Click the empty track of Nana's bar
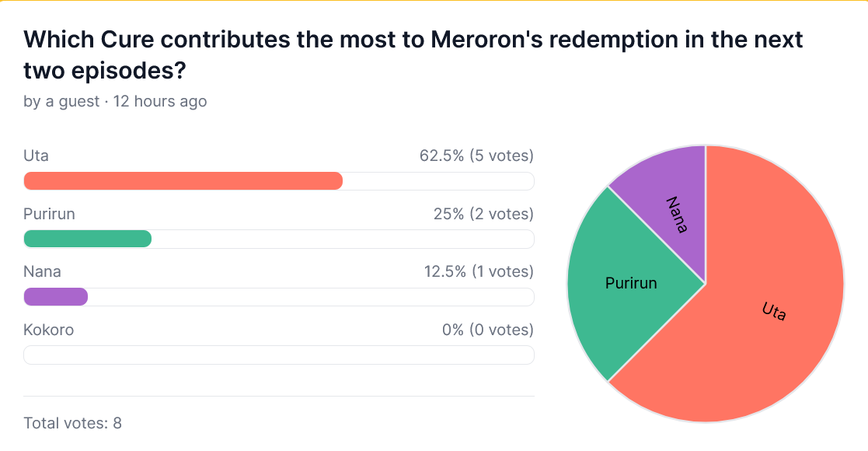868x451 pixels. 311,297
